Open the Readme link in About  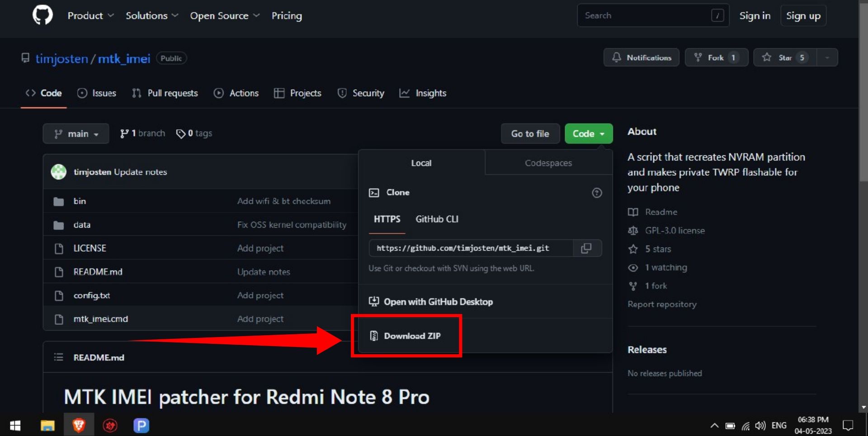click(653, 212)
